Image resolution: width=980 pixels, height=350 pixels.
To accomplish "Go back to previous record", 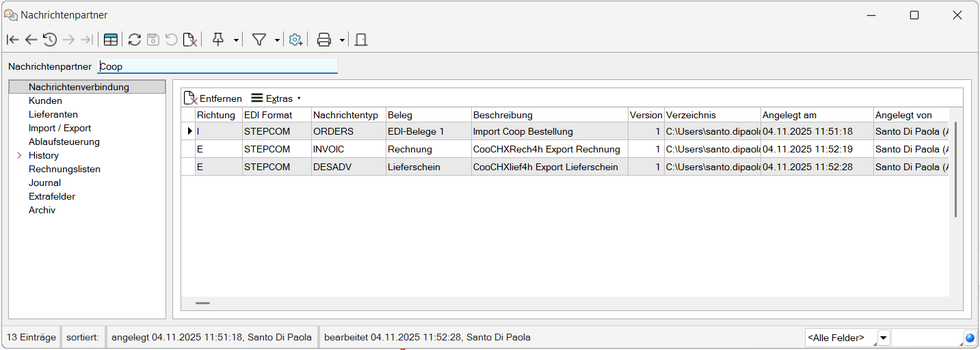I will (x=31, y=40).
